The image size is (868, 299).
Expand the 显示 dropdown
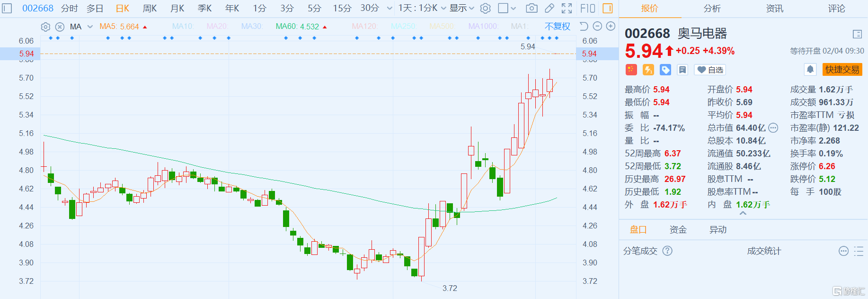461,8
